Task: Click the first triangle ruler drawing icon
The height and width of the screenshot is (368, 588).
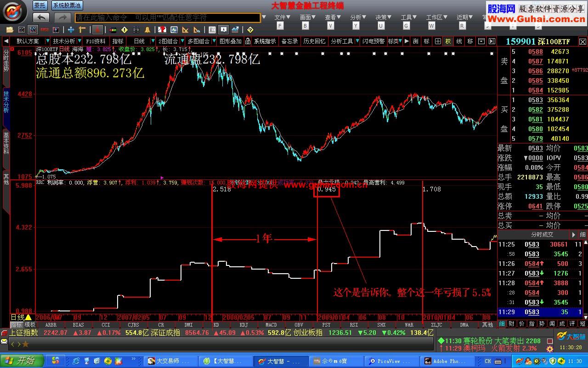Action: pyautogui.click(x=185, y=30)
